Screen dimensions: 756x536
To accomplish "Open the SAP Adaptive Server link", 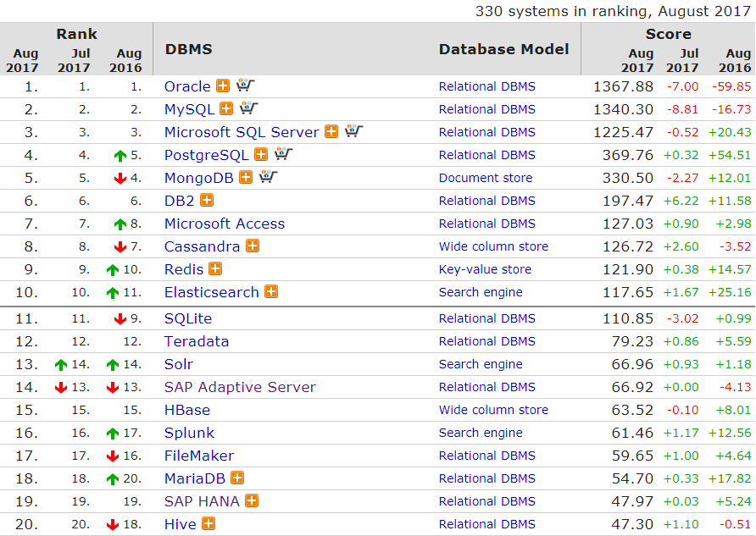I will 240,387.
